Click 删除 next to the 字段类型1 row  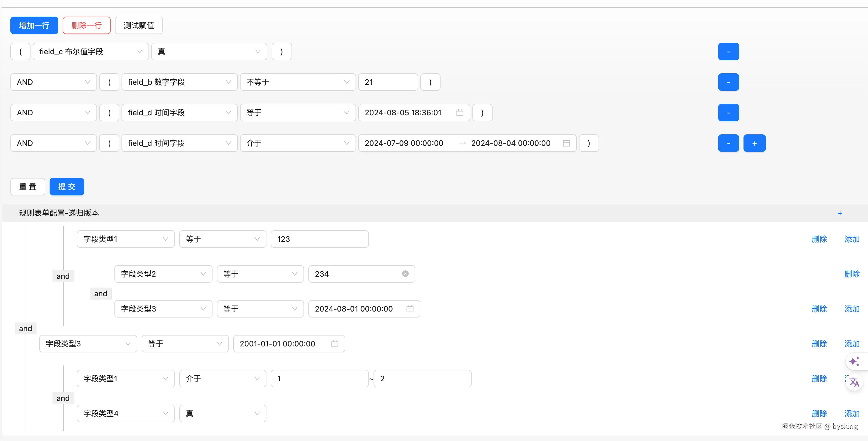[x=819, y=239]
